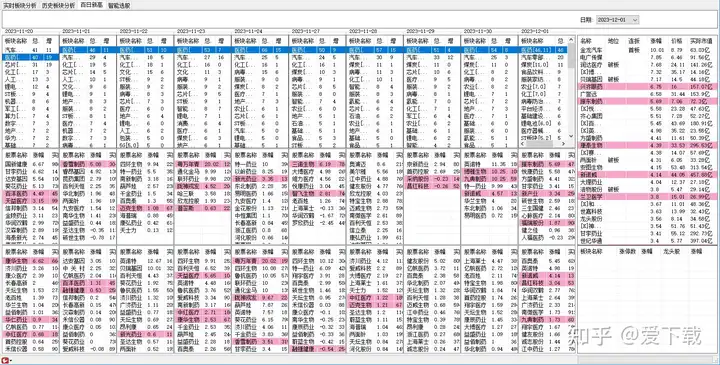Select the 罗欣药业 row showing -2.45
The width and height of the screenshot is (720, 365).
[x=318, y=223]
